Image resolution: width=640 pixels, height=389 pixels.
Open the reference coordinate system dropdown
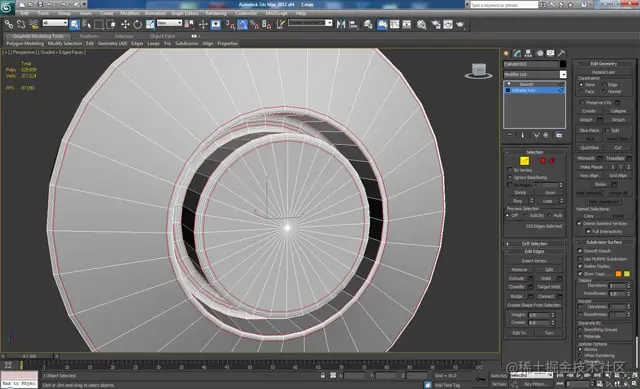(169, 23)
